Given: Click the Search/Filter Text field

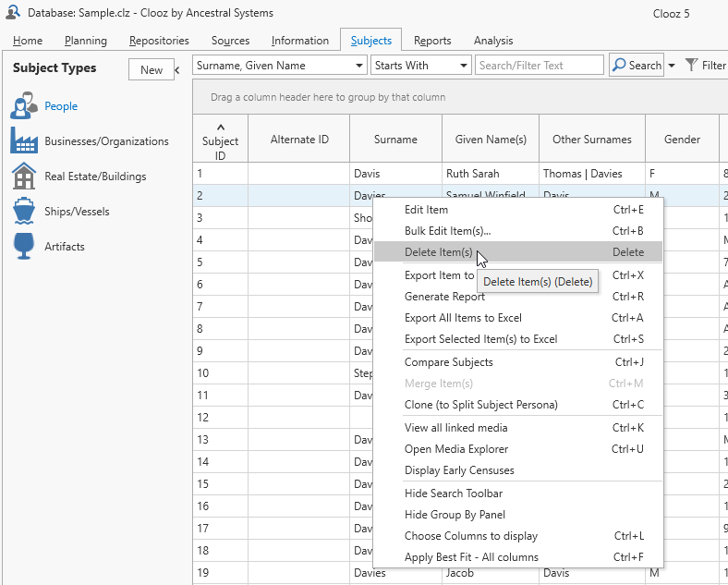Looking at the screenshot, I should click(540, 66).
